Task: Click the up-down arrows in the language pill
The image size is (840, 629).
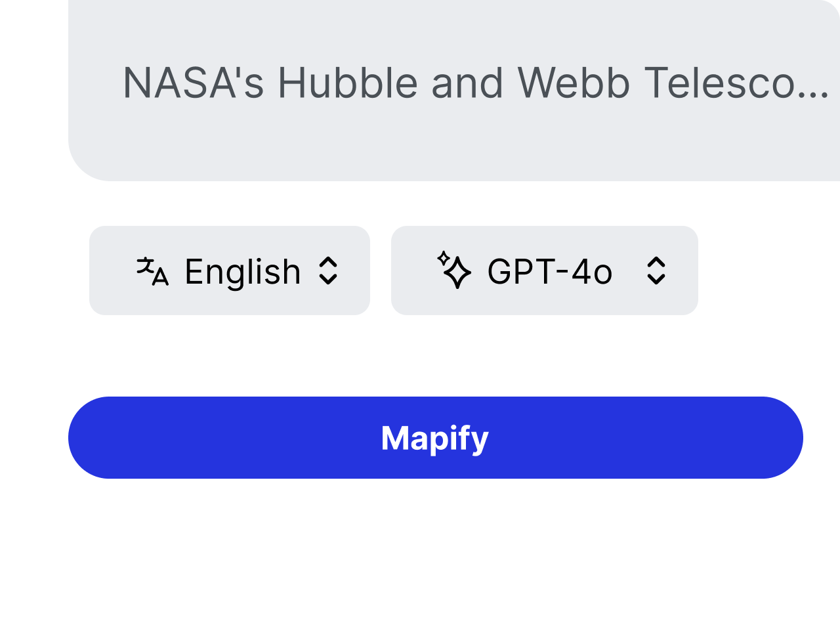Action: [x=332, y=272]
